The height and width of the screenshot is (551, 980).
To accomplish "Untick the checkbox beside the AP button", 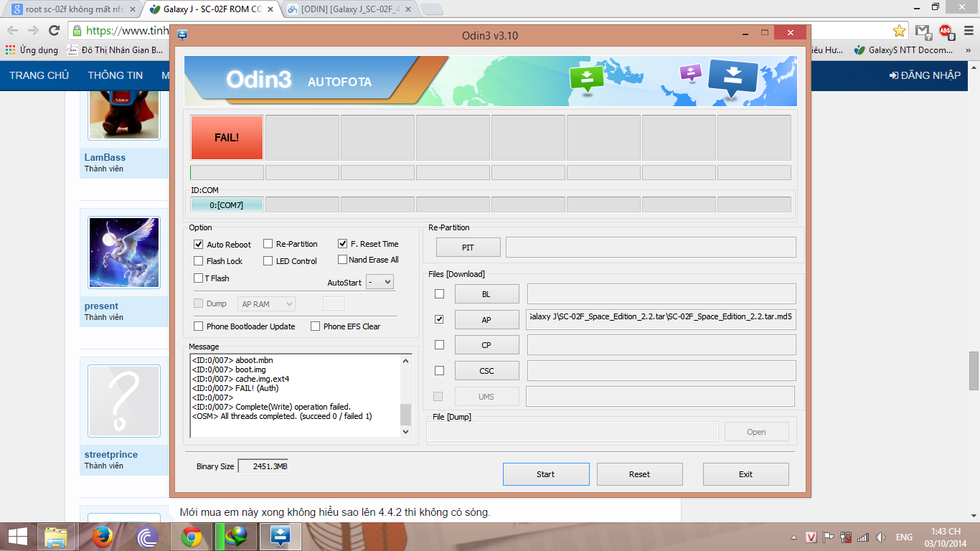I will tap(440, 319).
